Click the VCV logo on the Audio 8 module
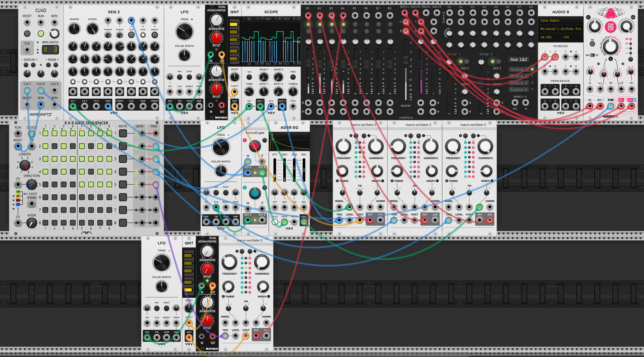644x357 pixels. click(x=561, y=113)
